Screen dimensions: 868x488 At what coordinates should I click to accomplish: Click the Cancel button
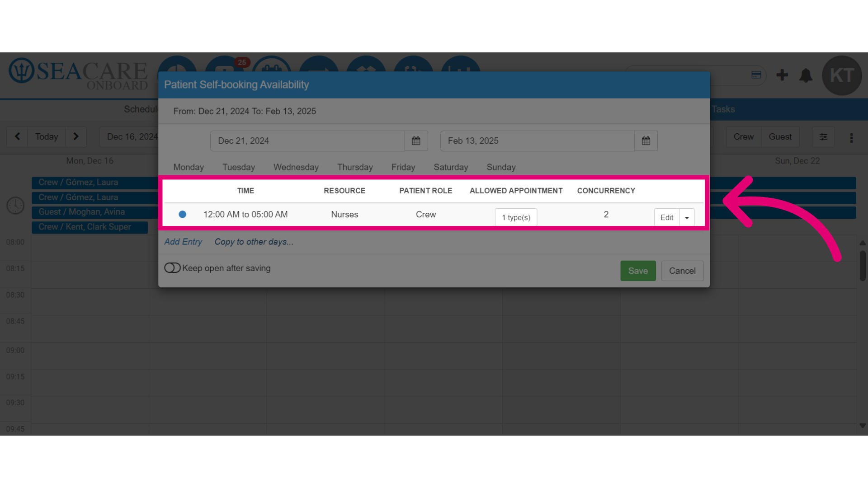point(682,271)
